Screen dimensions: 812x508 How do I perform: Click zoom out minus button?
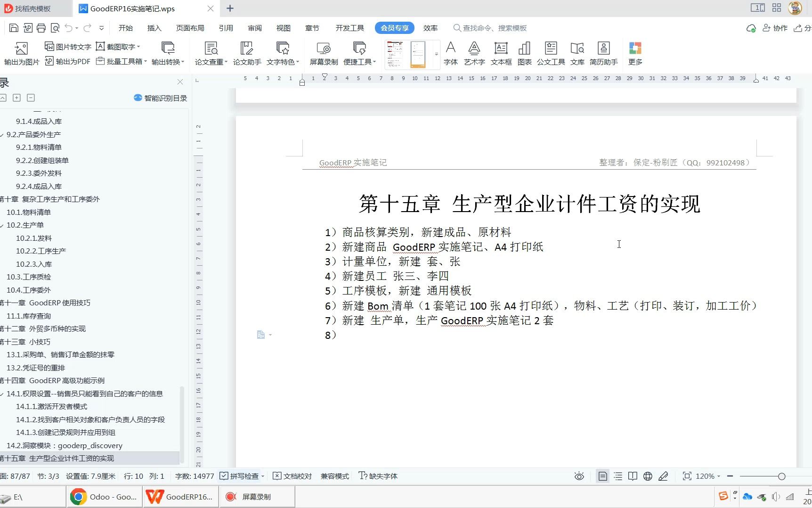[730, 476]
